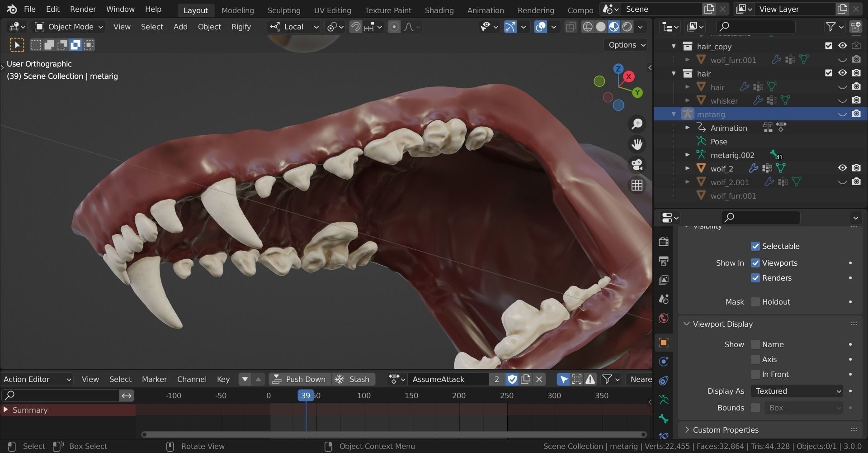Uncheck the Selectable checkbox

(x=755, y=246)
